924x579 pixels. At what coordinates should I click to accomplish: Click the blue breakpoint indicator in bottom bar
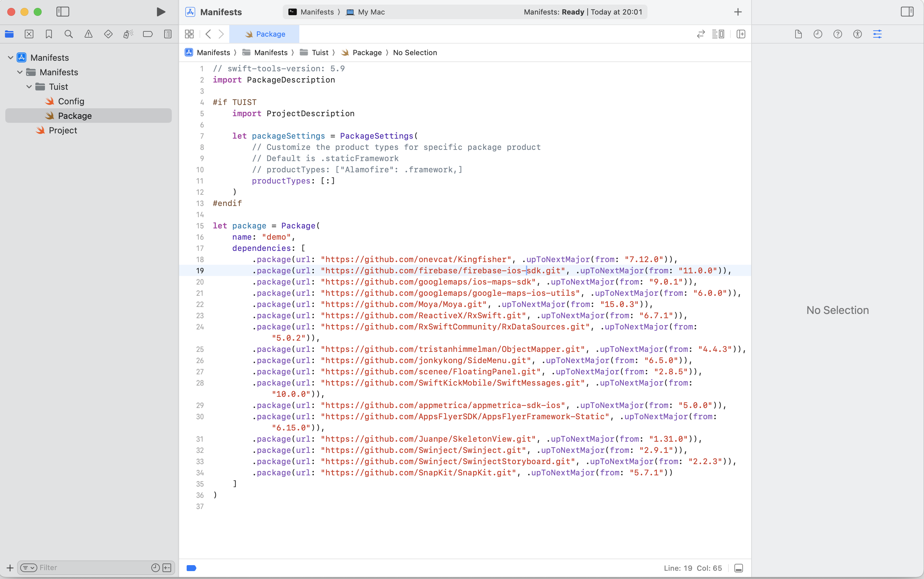coord(191,568)
